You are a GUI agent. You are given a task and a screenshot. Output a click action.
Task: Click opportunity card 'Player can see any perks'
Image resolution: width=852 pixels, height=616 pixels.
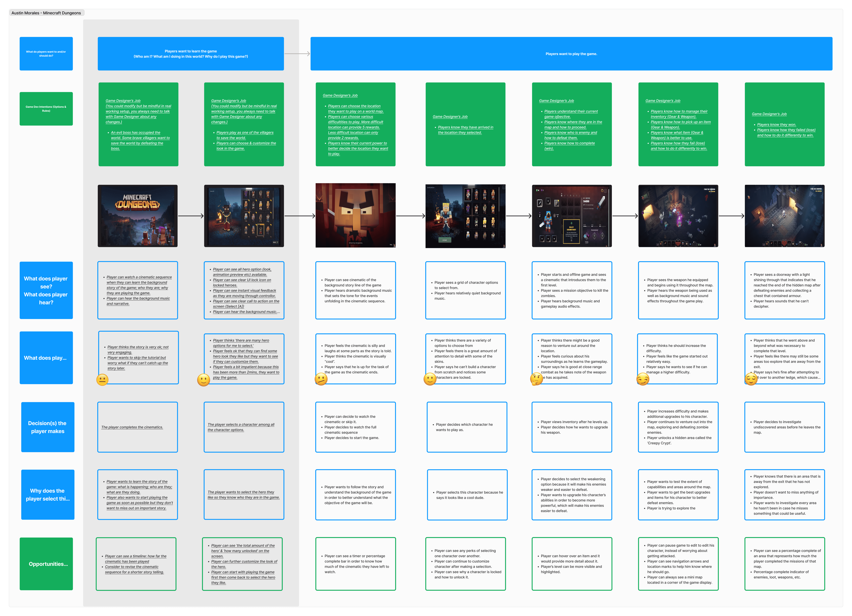[465, 564]
